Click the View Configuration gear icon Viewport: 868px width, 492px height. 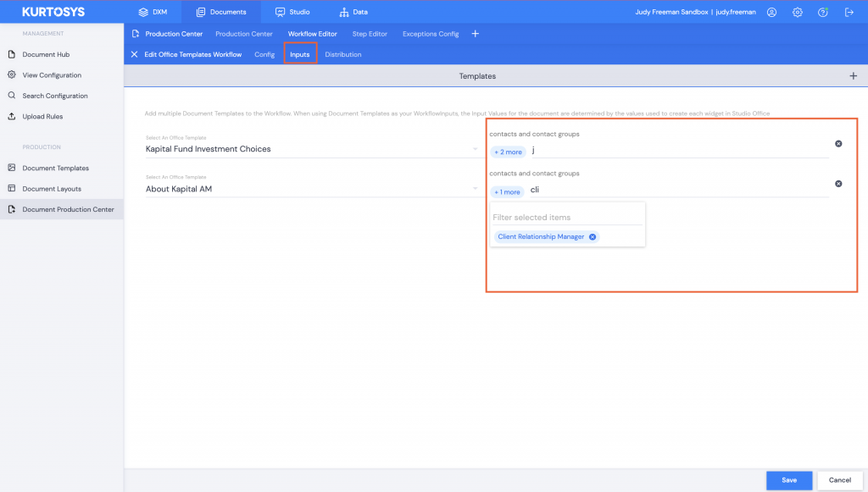coord(12,75)
